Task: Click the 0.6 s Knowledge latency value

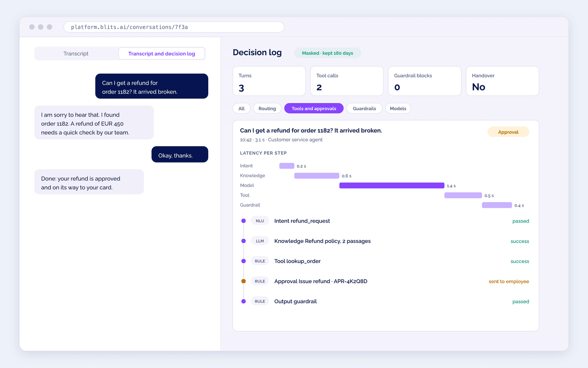Action: 346,176
